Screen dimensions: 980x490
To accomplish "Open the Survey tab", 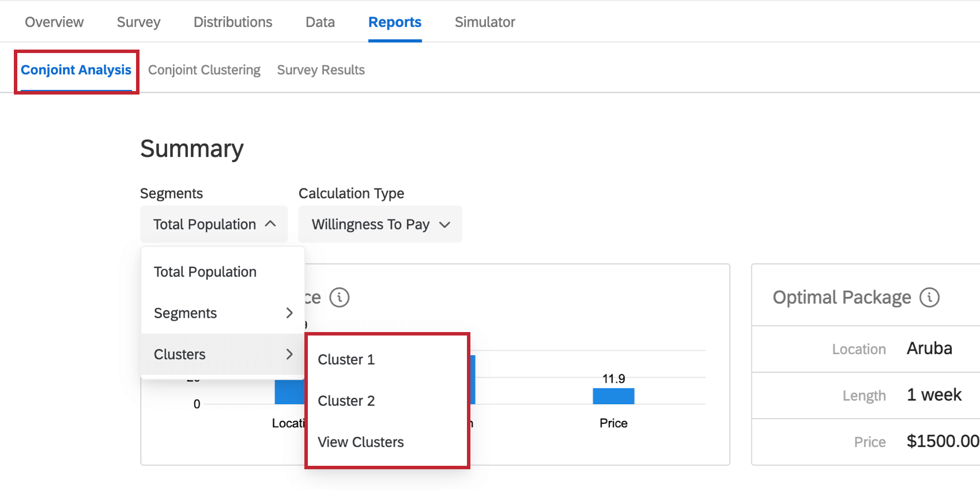I will (138, 22).
